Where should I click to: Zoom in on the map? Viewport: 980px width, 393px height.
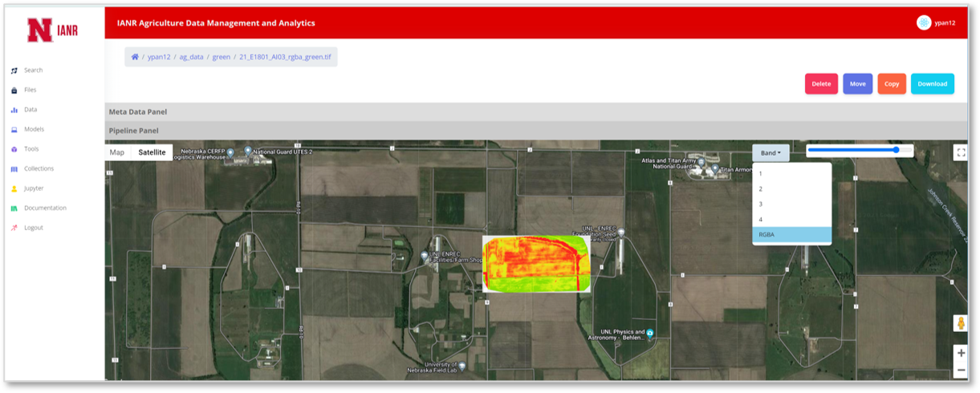pyautogui.click(x=961, y=353)
